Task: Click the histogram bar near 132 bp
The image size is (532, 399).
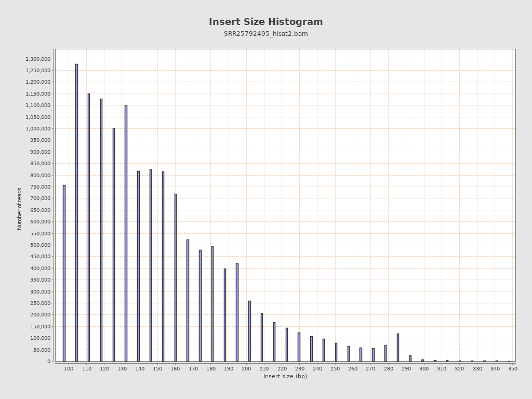Action: (126, 233)
